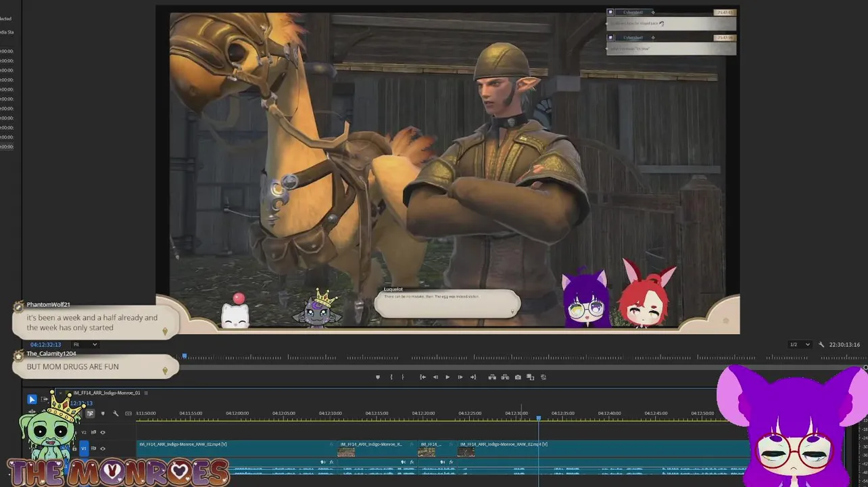Open the Fit zoom level dropdown
868x487 pixels.
85,344
